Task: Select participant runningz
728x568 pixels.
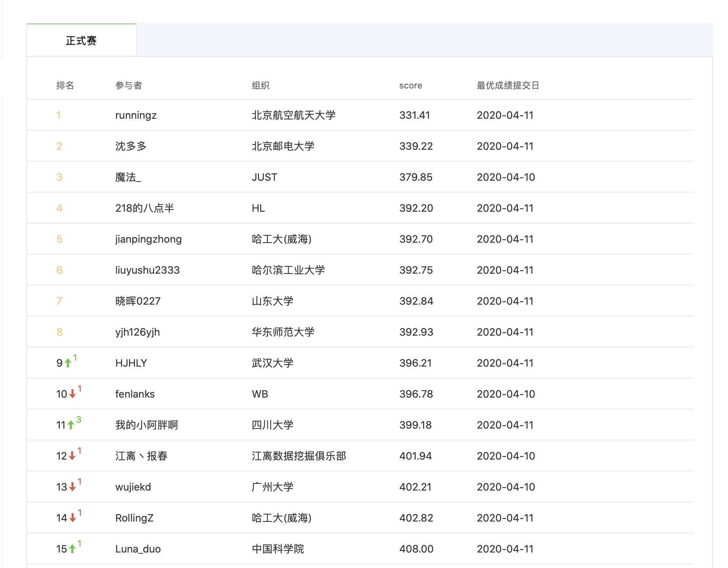Action: pyautogui.click(x=136, y=115)
